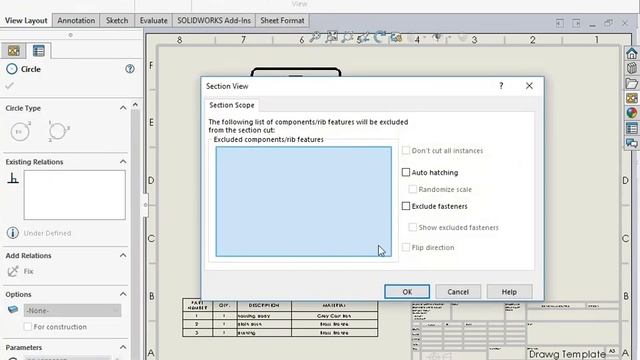Screen dimensions: 640x360
Task: Enable the Exclude fasteners checkbox
Action: pos(406,206)
